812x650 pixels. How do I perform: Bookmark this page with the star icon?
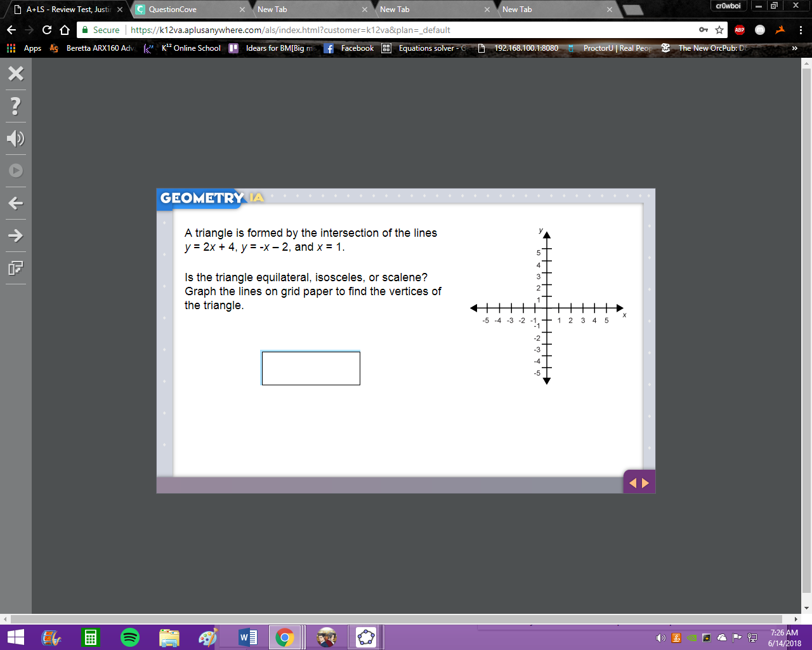coord(719,30)
